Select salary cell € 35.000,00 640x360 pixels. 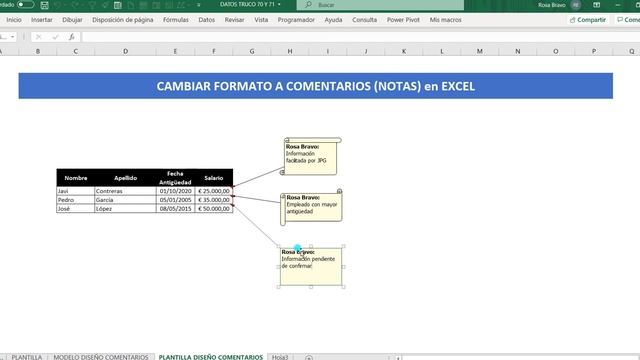(x=214, y=200)
